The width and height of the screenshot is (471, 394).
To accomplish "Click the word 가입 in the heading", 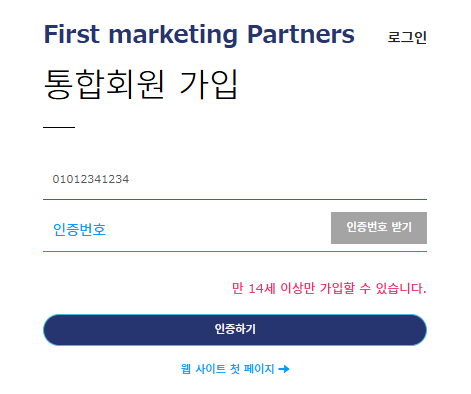I will click(x=208, y=84).
